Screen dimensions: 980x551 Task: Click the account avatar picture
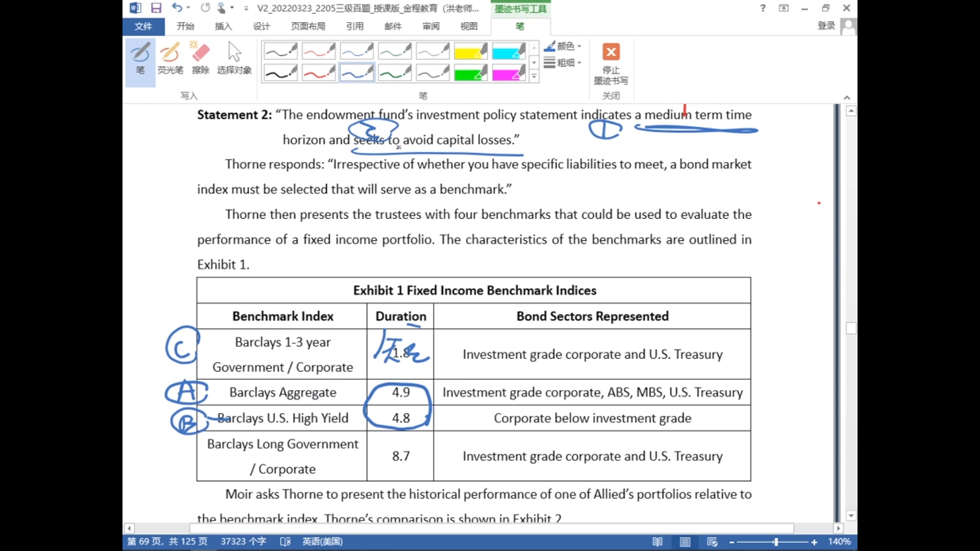(x=848, y=26)
